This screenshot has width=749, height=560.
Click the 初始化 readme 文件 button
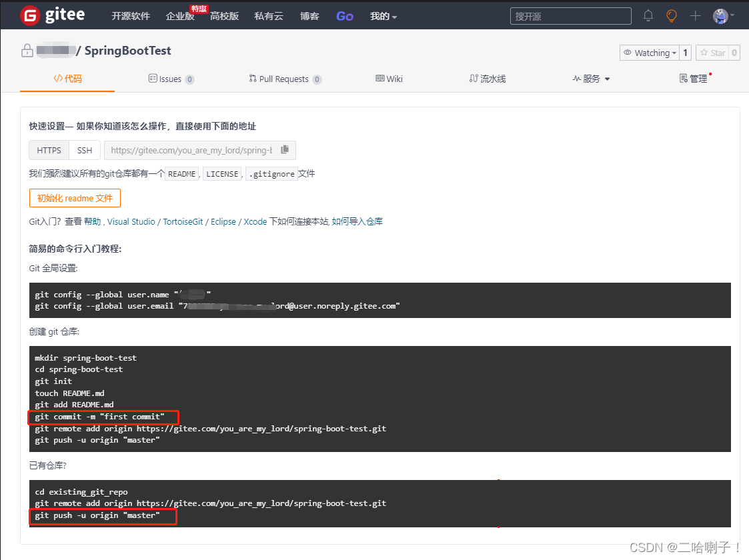point(75,198)
